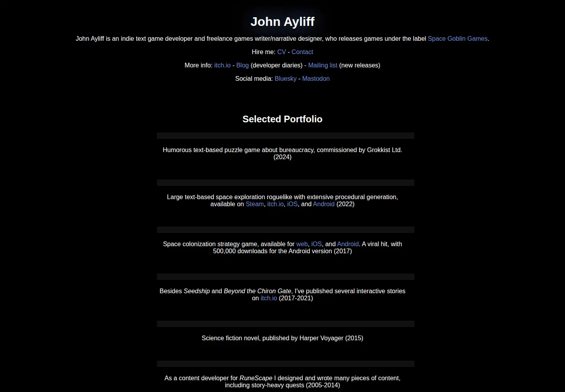Open the Mailing list link

323,65
